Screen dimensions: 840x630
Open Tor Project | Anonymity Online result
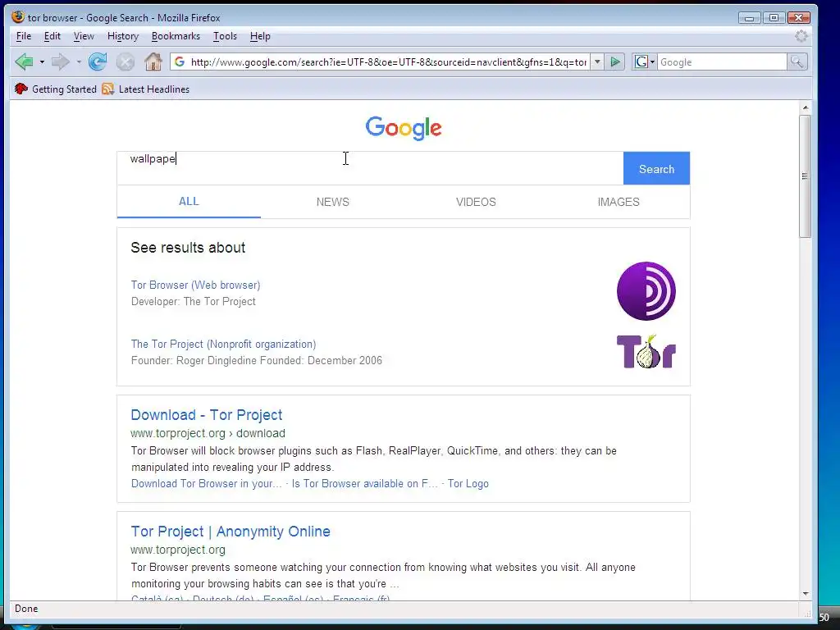(231, 532)
